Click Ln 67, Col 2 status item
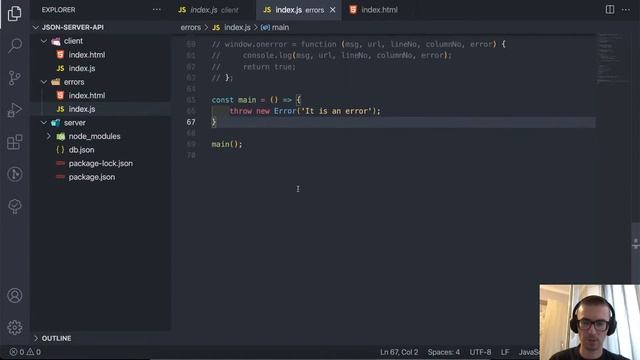Image resolution: width=640 pixels, height=360 pixels. click(x=399, y=352)
